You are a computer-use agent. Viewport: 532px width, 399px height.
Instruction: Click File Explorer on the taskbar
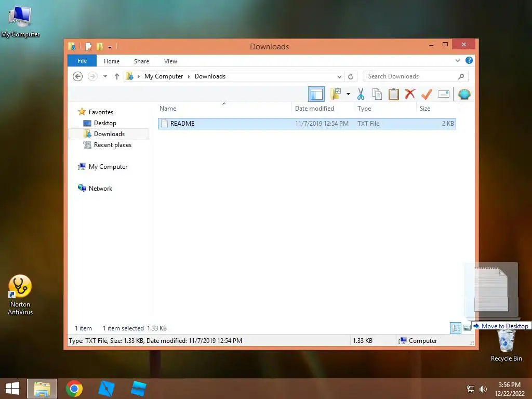pyautogui.click(x=42, y=389)
